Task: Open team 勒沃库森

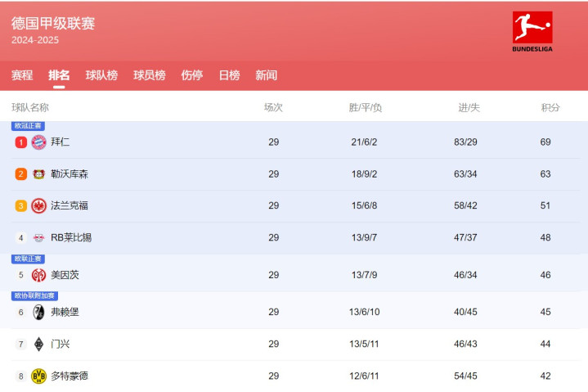Action: click(70, 174)
